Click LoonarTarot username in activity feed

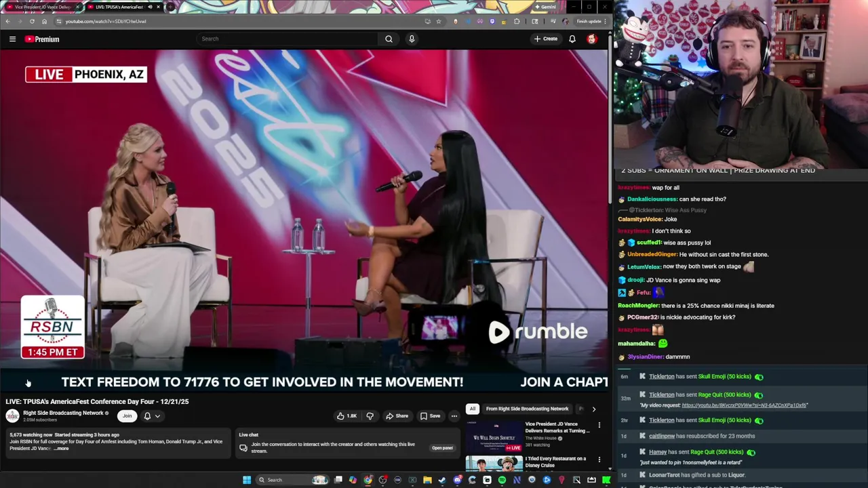(x=664, y=475)
